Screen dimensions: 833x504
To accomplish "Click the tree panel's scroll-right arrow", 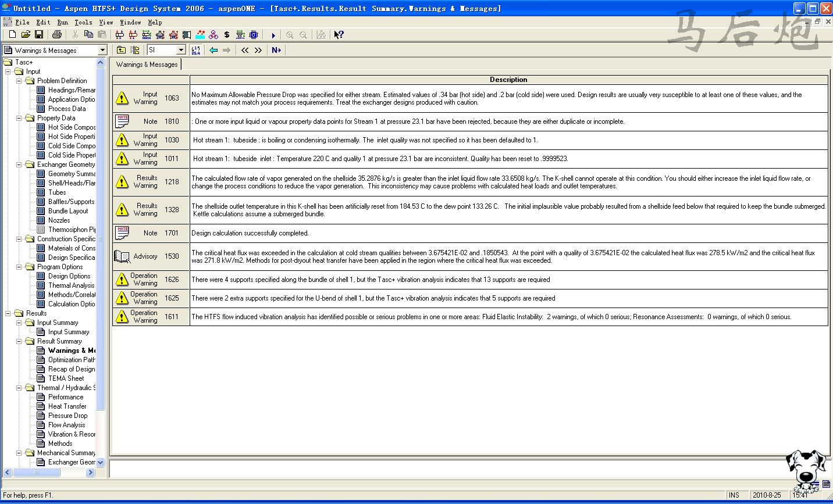I will pyautogui.click(x=90, y=473).
